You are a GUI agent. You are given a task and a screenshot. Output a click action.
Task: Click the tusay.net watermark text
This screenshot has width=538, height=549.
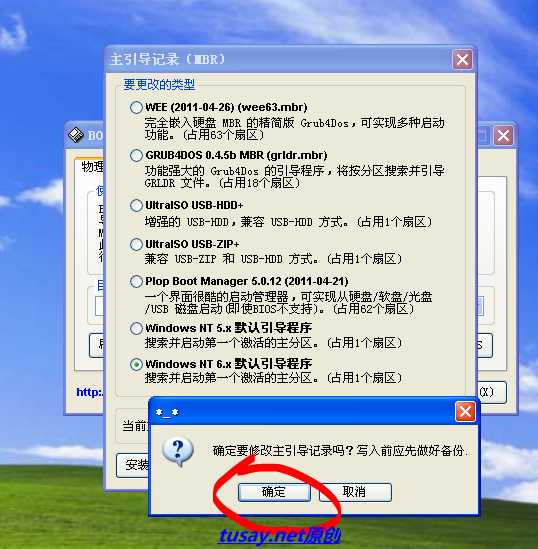279,536
